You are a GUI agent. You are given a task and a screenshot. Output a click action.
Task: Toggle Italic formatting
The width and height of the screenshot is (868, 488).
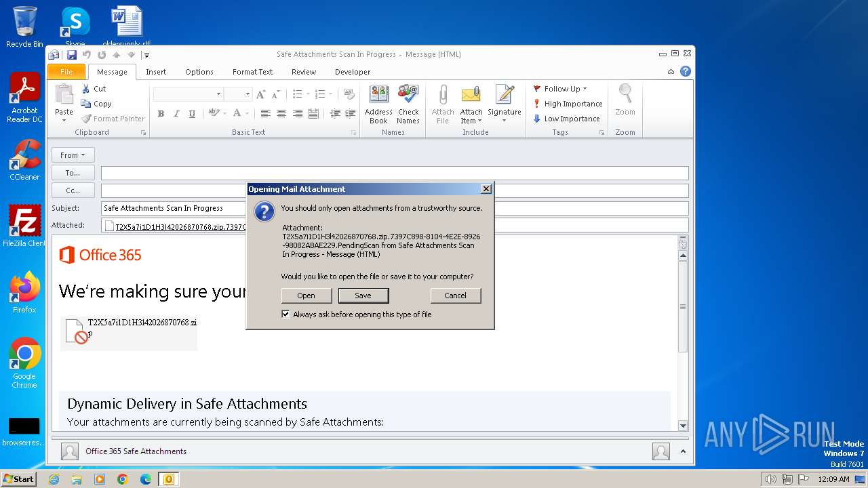coord(176,114)
